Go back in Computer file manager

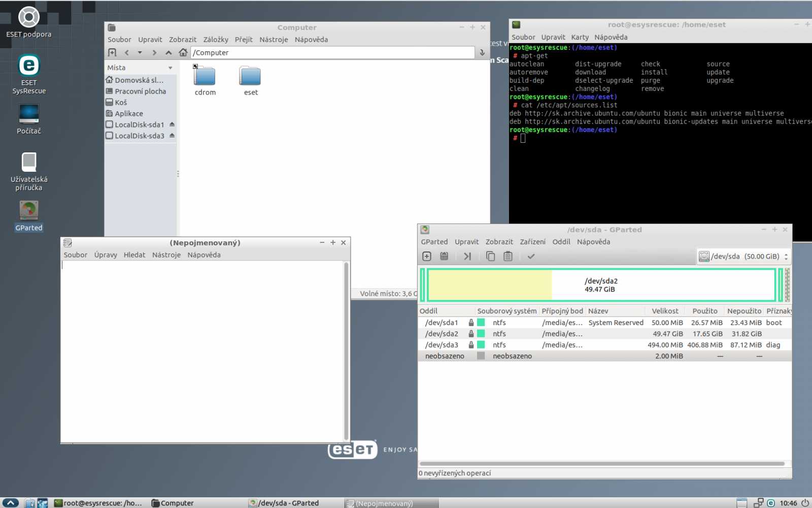pos(127,52)
